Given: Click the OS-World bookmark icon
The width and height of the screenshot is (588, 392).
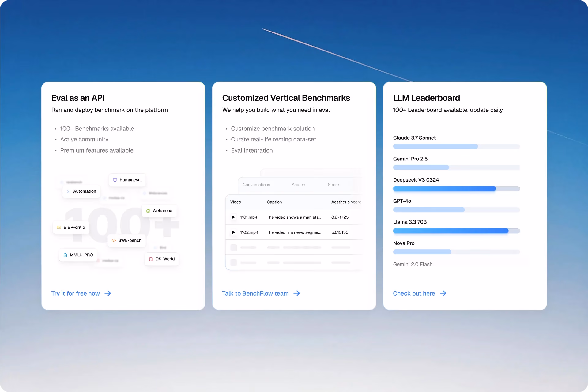Looking at the screenshot, I should (x=151, y=259).
